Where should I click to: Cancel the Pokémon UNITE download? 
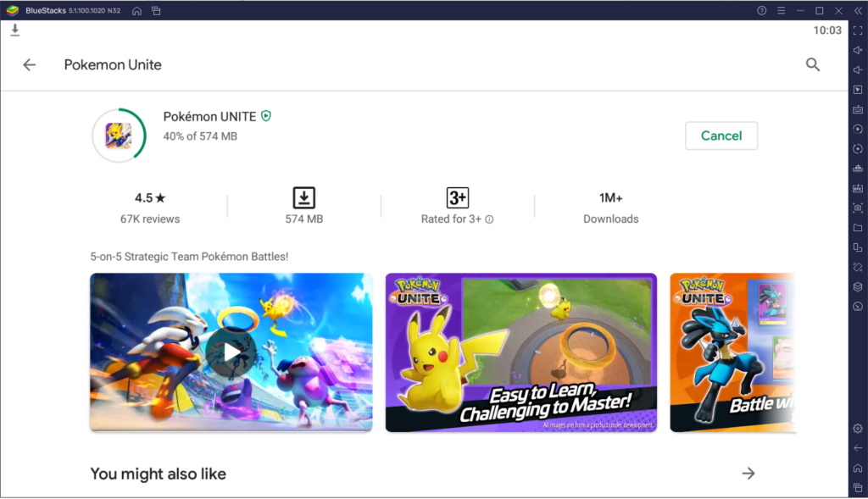[x=721, y=136]
